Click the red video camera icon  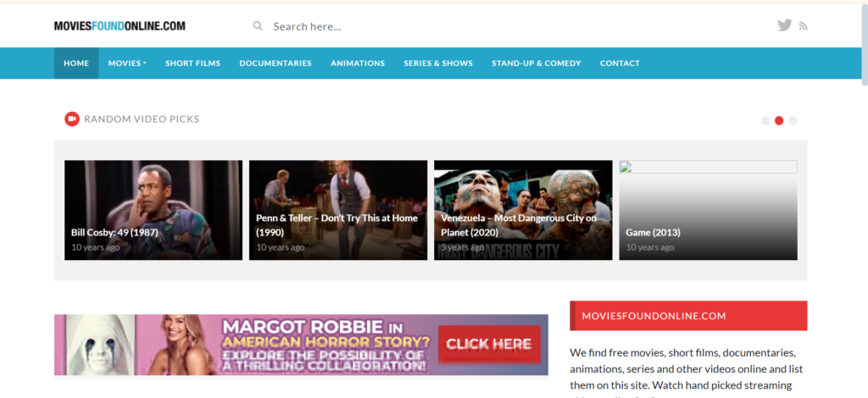pos(72,119)
